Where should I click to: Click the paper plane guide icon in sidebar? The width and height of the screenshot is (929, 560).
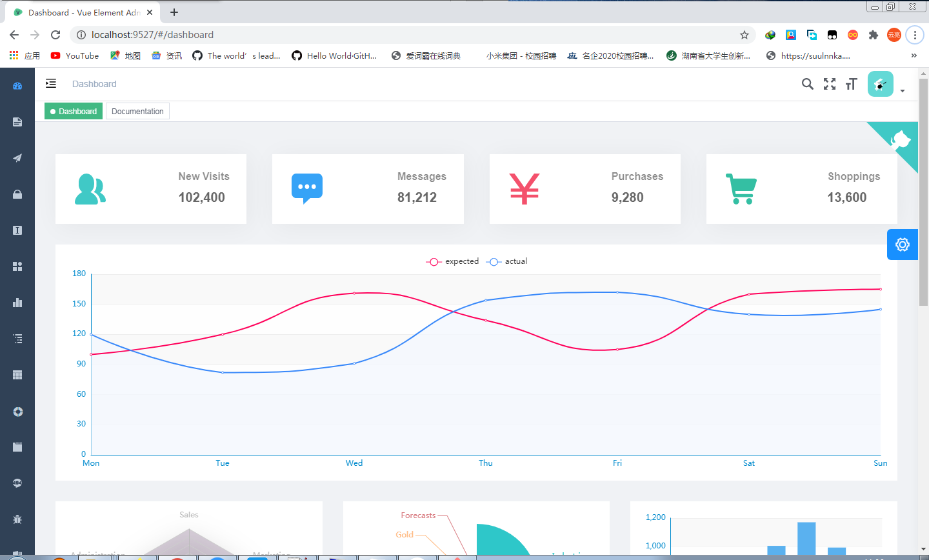coord(17,158)
